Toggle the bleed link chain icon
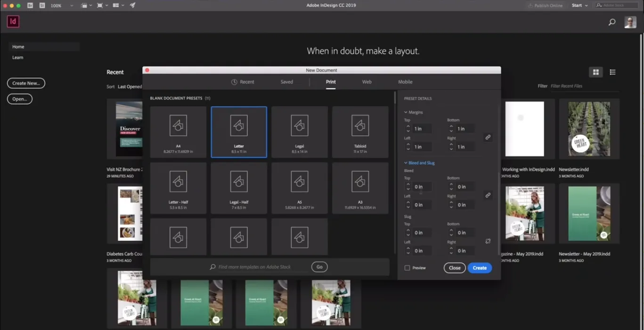 click(x=488, y=195)
